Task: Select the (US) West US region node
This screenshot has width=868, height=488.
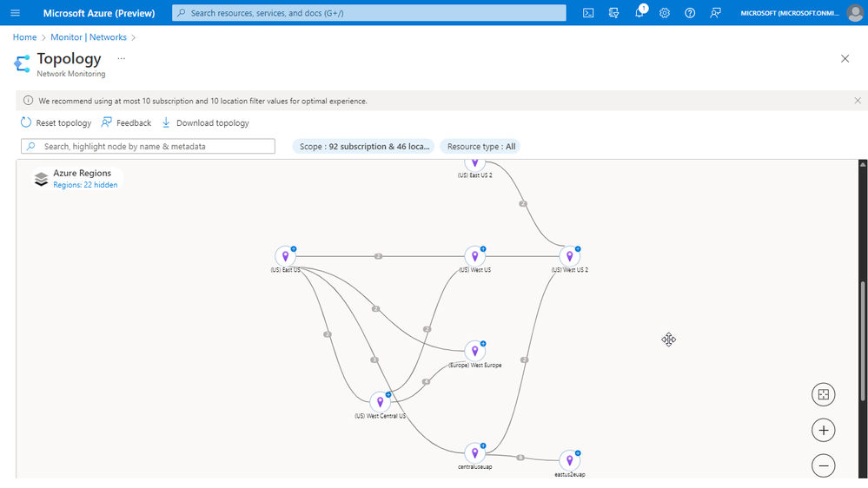Action: click(474, 256)
